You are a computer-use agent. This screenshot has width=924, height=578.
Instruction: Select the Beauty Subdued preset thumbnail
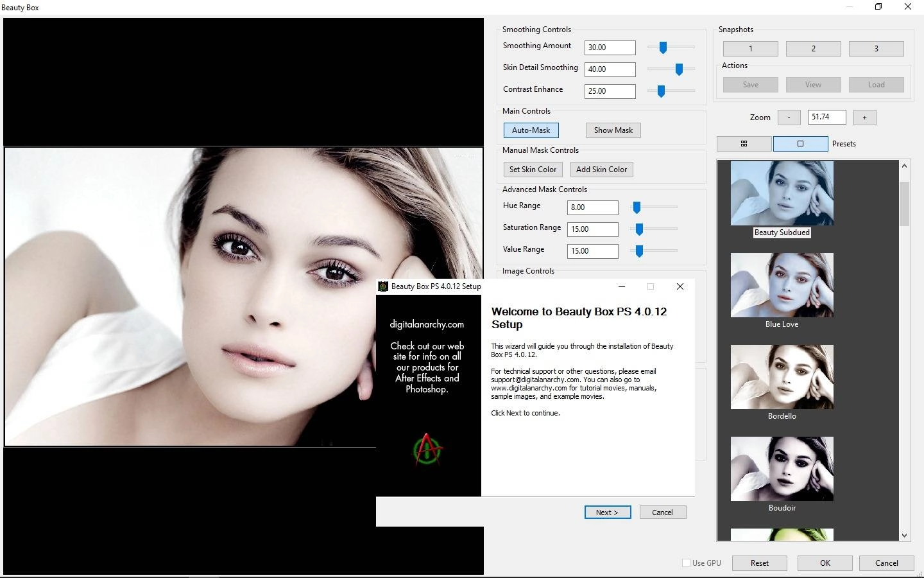(x=782, y=193)
